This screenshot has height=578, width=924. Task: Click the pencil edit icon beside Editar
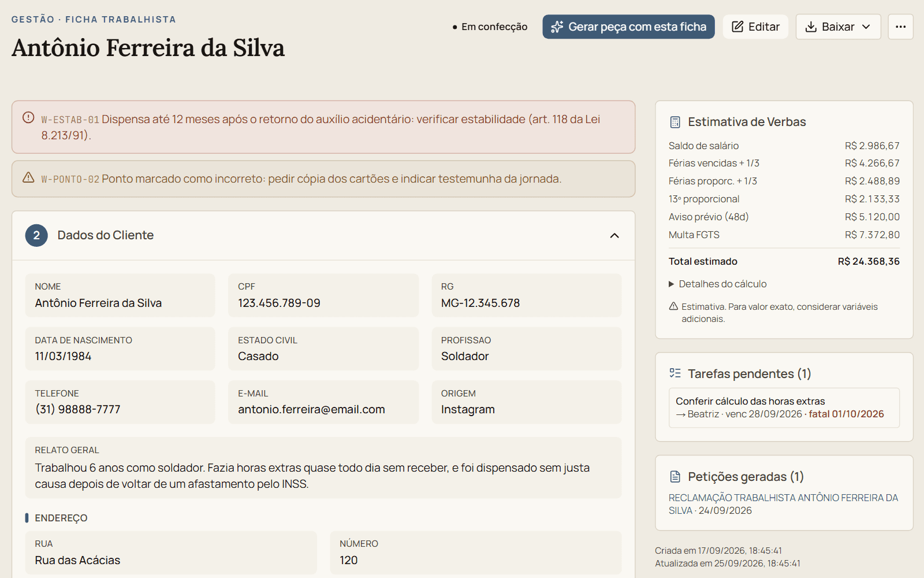coord(737,27)
